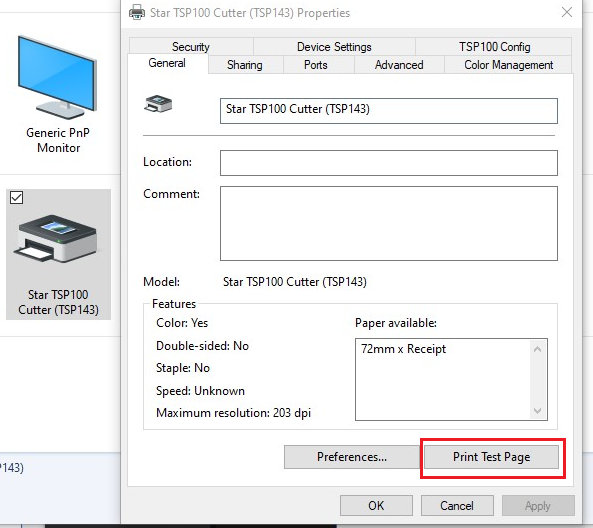Click the Speed: Unknown feature text
The width and height of the screenshot is (593, 528).
(200, 391)
